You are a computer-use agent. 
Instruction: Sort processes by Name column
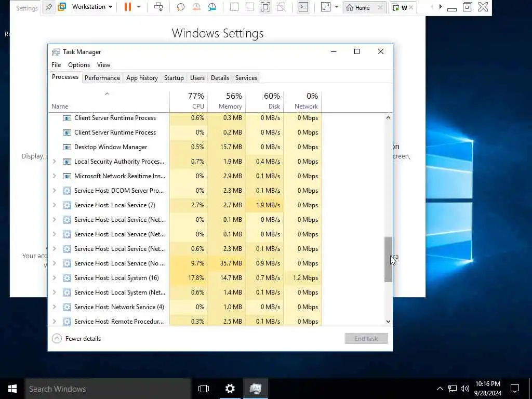pos(109,101)
